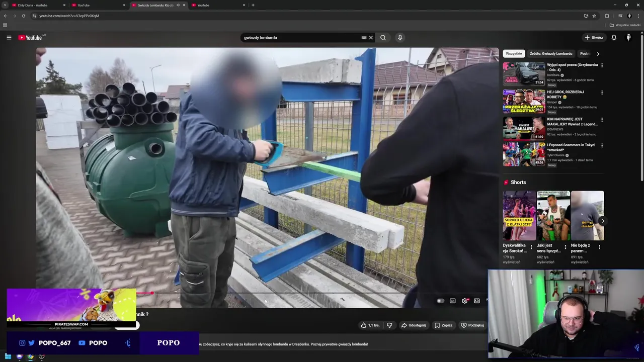Open a new browser tab
The width and height of the screenshot is (644, 362).
tap(253, 5)
